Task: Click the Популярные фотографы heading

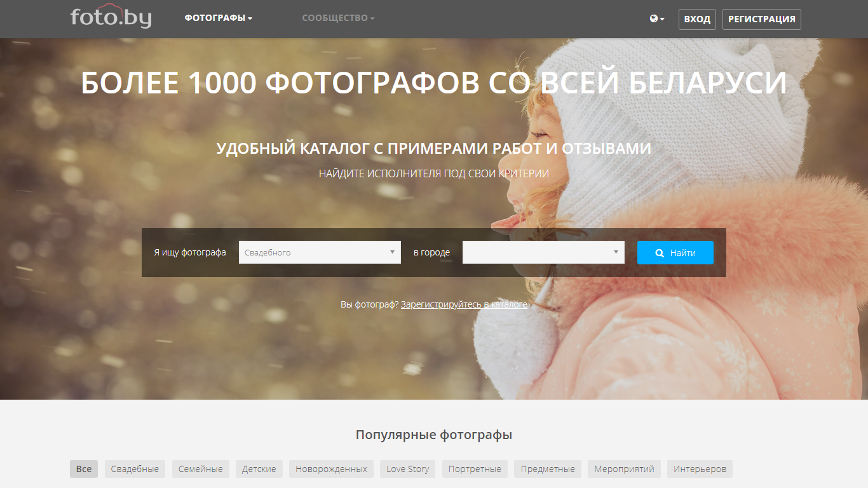Action: (434, 435)
